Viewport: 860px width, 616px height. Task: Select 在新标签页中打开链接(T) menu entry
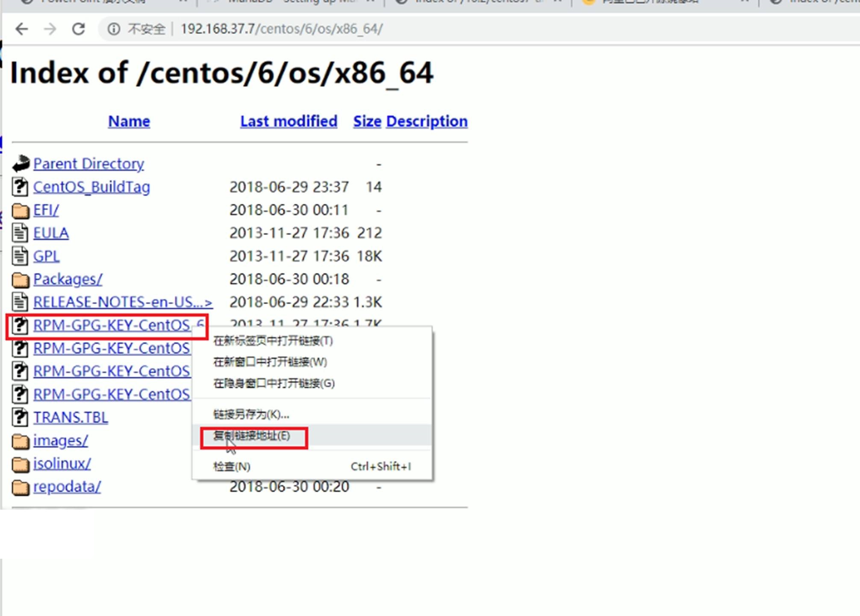[273, 341]
